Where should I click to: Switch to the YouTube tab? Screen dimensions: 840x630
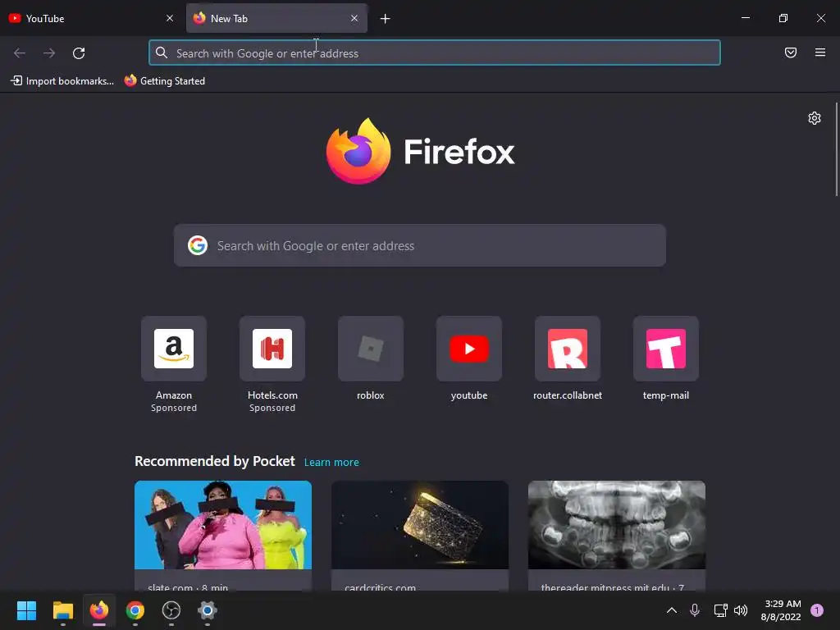(92, 18)
